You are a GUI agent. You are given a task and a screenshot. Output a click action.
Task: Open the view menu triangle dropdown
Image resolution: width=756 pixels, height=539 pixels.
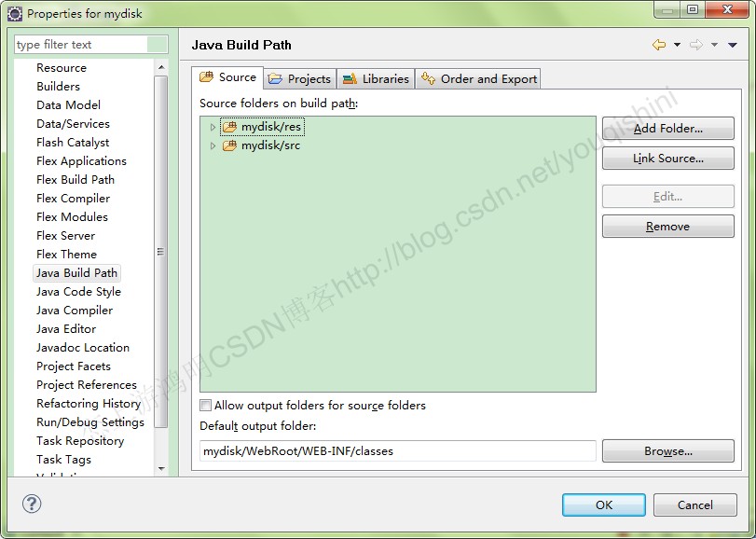point(733,45)
